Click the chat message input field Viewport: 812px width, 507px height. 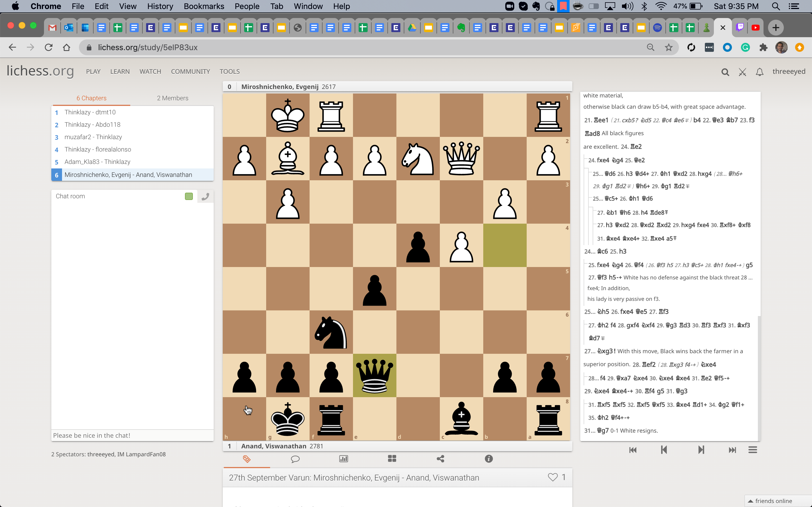click(132, 435)
